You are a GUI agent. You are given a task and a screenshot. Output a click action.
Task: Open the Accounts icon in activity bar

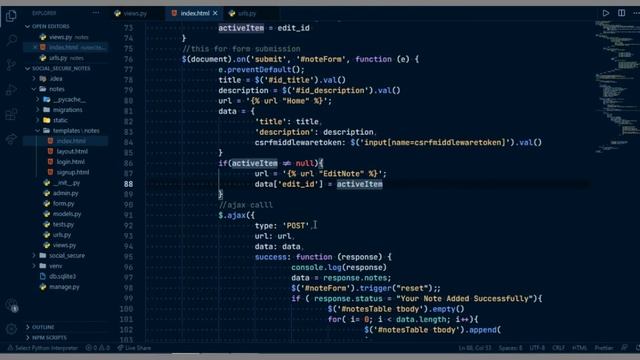12,305
